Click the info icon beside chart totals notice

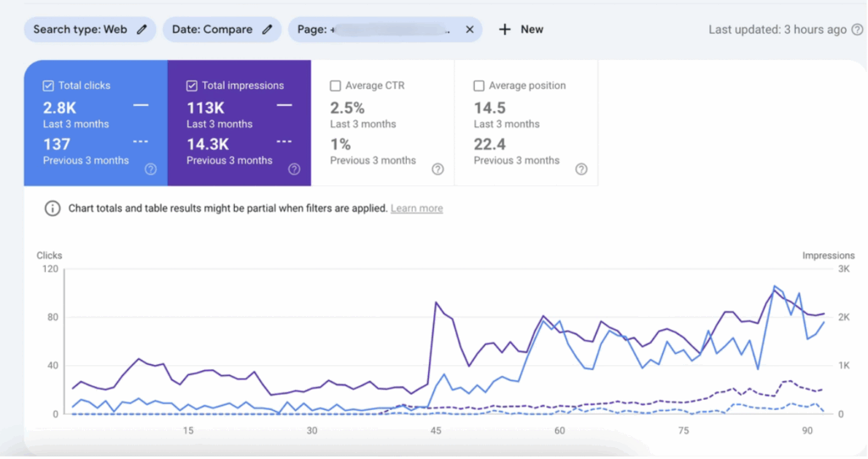[53, 208]
